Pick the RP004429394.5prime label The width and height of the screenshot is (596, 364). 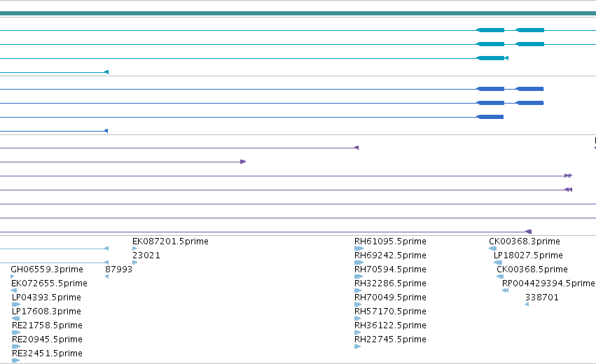(548, 283)
